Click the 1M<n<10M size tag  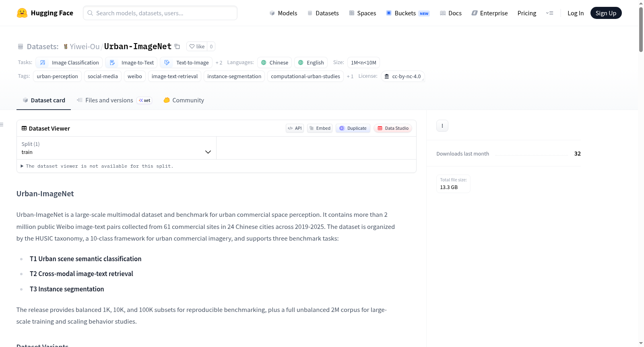363,62
